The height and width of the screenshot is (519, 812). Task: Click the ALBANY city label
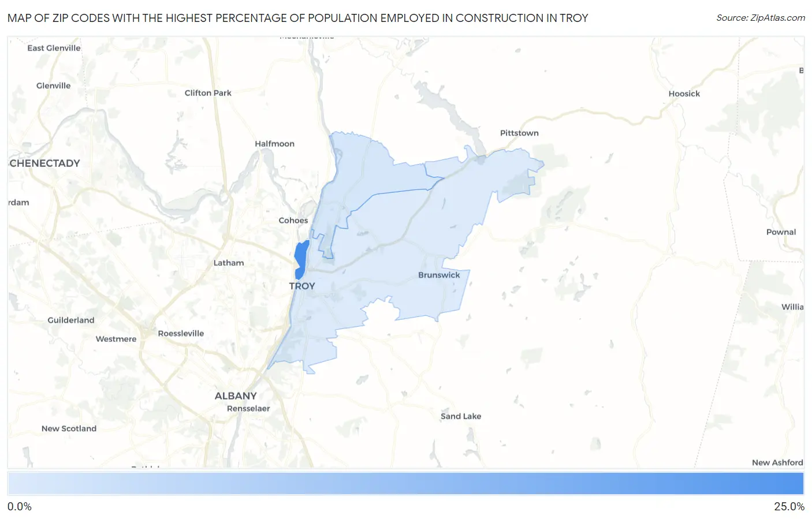point(236,396)
